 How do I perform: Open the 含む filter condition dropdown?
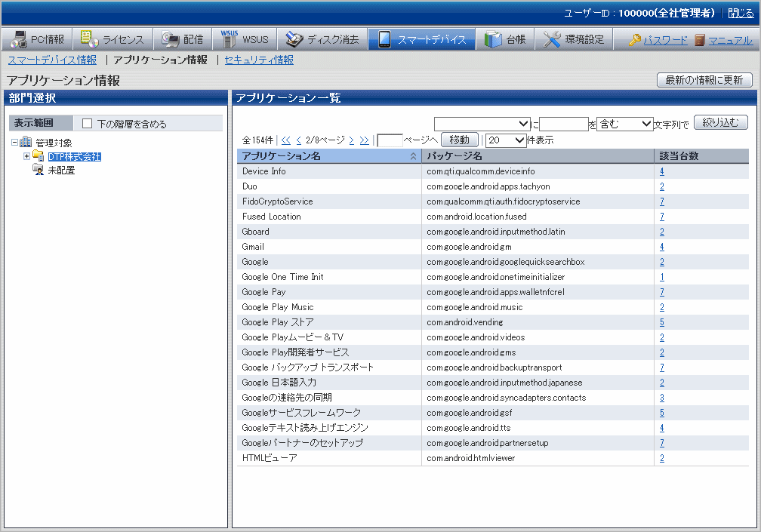(625, 124)
